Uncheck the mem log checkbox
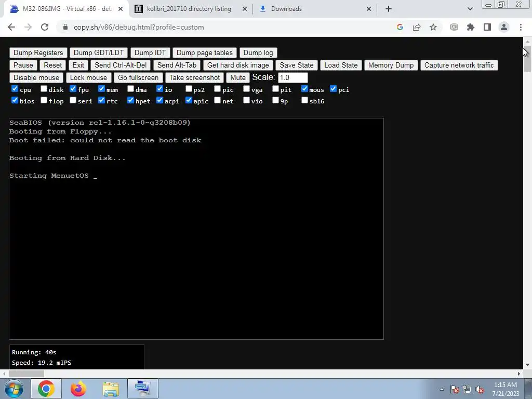This screenshot has height=399, width=532. [x=101, y=89]
